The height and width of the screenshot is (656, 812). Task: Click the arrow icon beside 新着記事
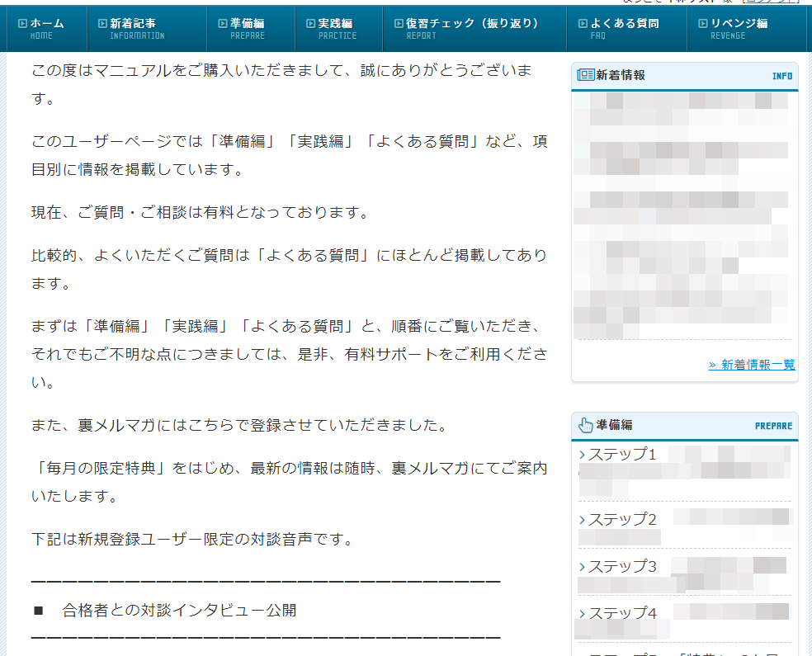[102, 24]
